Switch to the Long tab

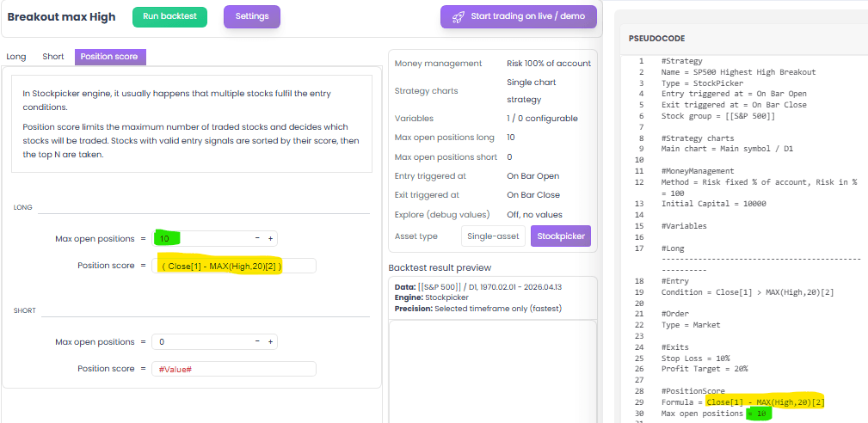[16, 57]
